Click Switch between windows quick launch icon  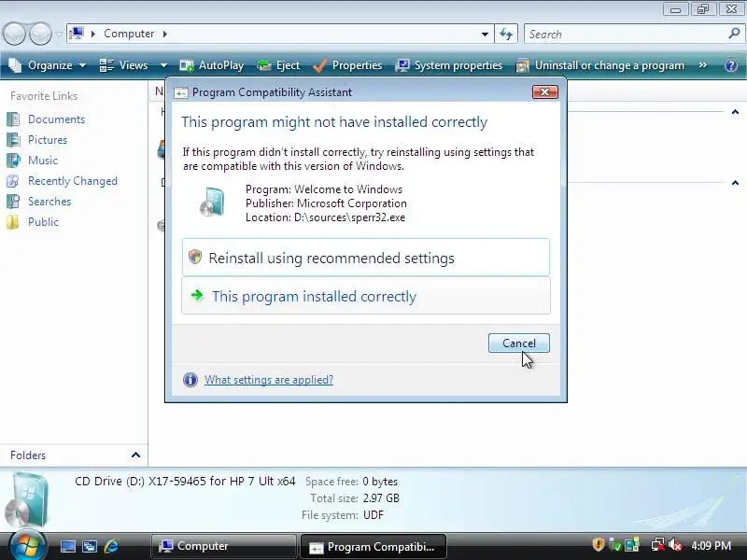click(x=90, y=546)
